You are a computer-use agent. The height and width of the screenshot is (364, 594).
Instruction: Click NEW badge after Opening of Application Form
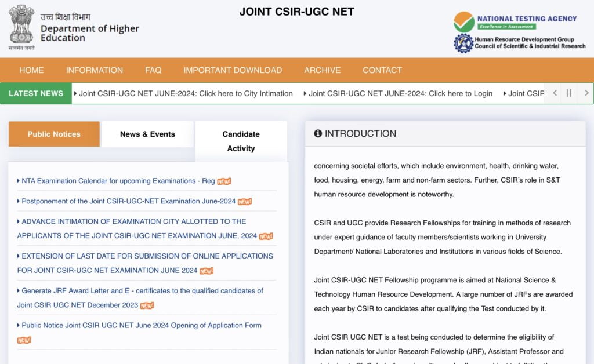24,340
